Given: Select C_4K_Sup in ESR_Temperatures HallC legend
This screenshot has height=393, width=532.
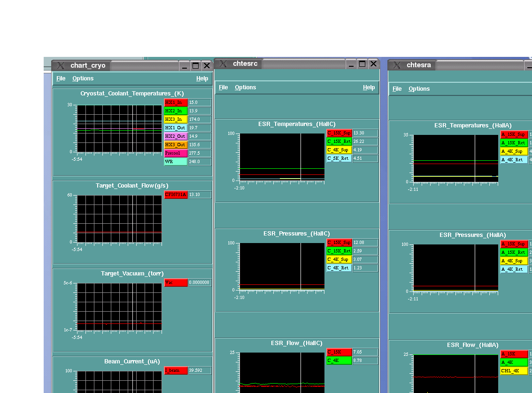Looking at the screenshot, I should point(339,150).
